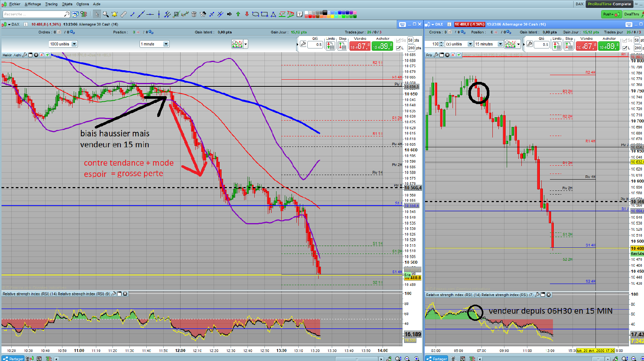
Task: Open DAX instrument info in left chart
Action: pos(26,24)
